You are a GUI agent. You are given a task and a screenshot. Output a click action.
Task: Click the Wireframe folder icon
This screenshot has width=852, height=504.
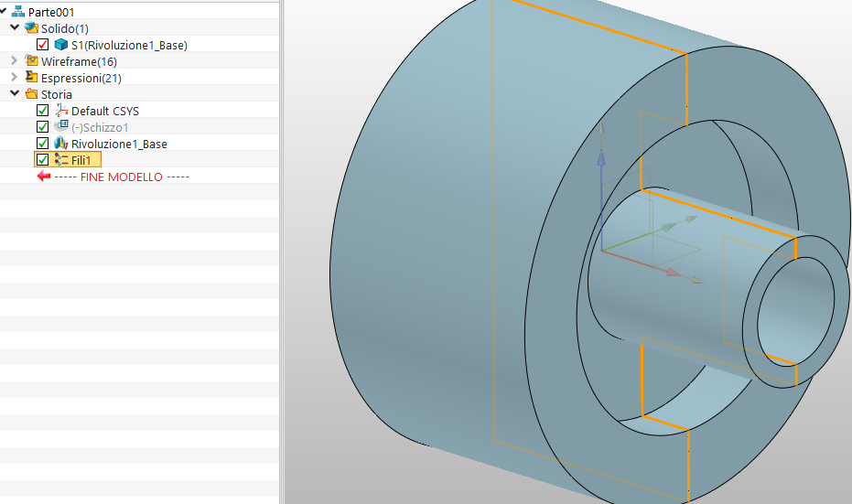point(31,61)
